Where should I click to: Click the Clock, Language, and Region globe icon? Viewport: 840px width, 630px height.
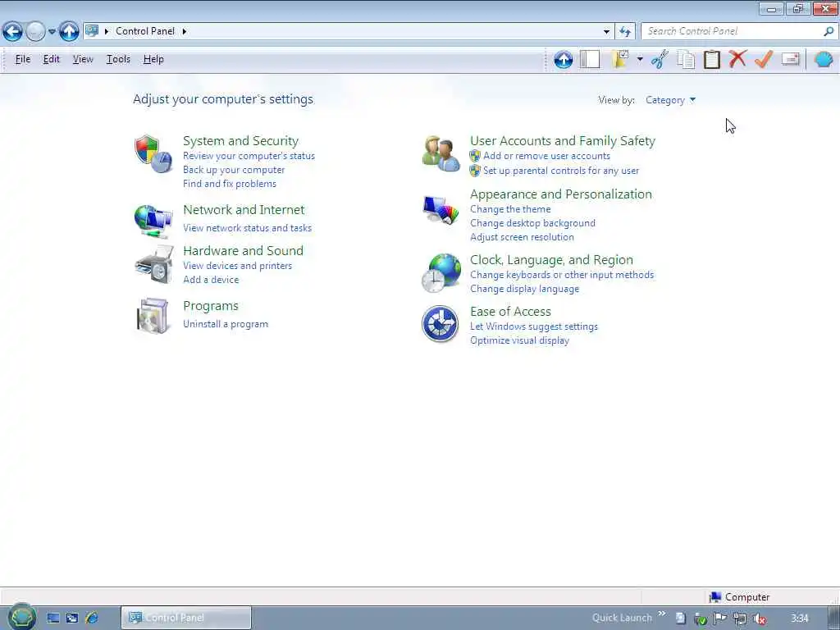[441, 273]
